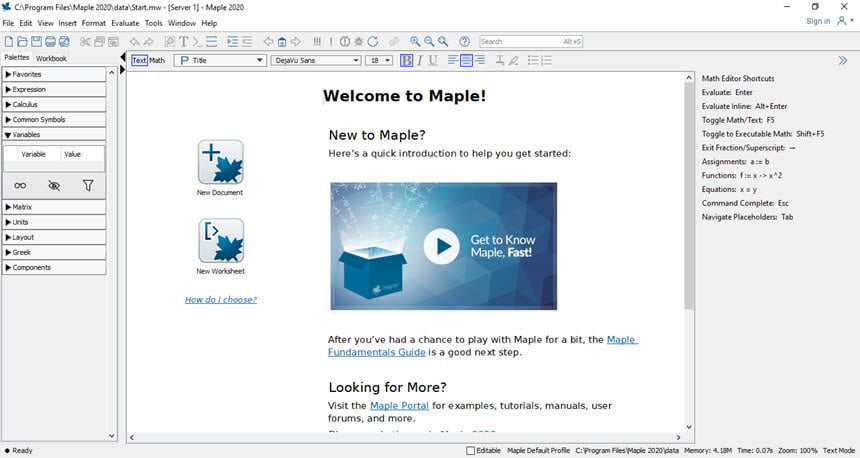860x458 pixels.
Task: Open the Format menu
Action: coord(94,23)
